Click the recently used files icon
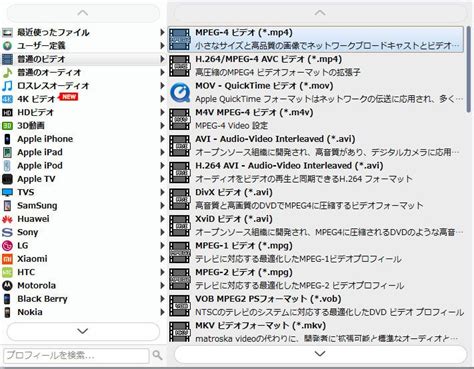 coord(7,32)
